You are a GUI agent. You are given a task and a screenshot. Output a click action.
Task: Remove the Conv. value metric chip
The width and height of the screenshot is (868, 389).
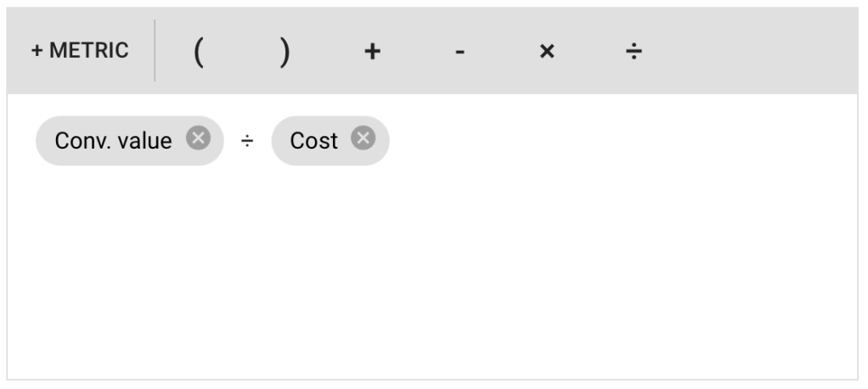(x=198, y=138)
